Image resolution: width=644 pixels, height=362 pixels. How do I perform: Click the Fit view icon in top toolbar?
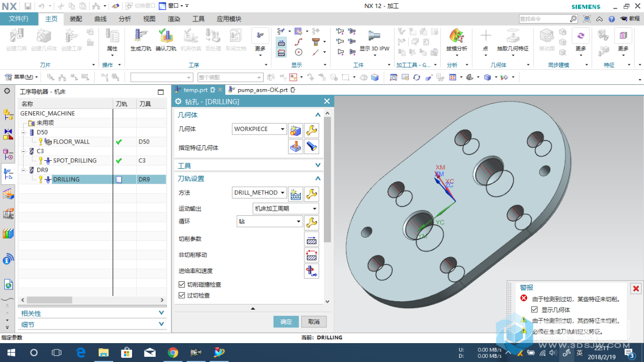pyautogui.click(x=394, y=77)
